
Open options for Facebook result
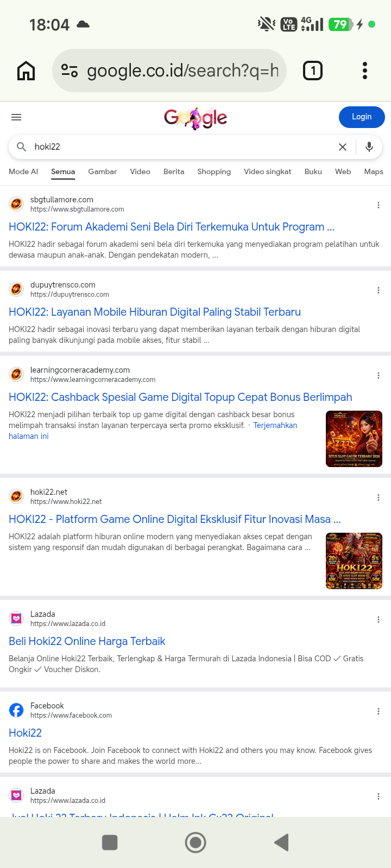[x=379, y=711]
